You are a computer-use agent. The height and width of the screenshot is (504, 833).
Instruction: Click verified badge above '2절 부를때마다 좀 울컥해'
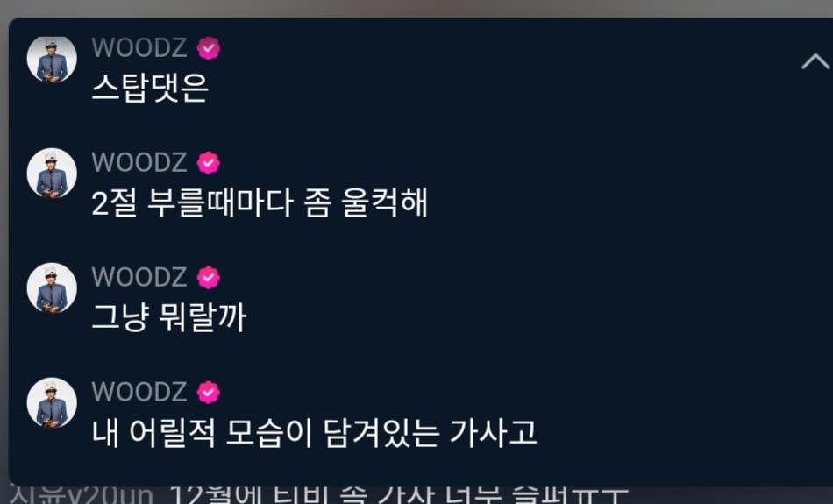click(x=209, y=163)
